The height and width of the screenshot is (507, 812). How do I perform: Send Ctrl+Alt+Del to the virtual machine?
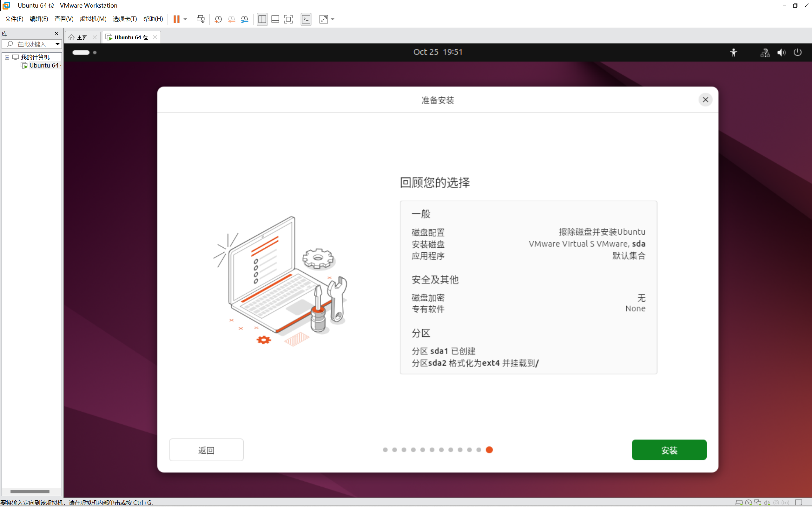click(201, 19)
